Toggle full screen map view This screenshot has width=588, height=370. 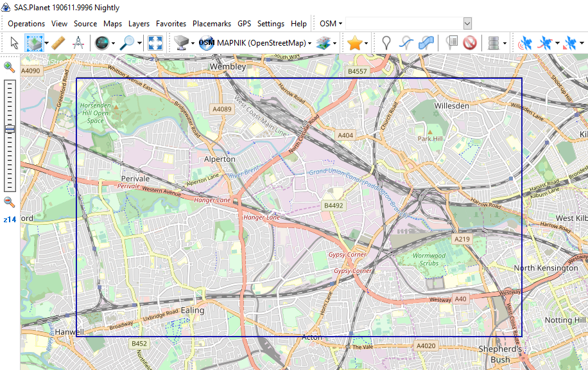(155, 43)
